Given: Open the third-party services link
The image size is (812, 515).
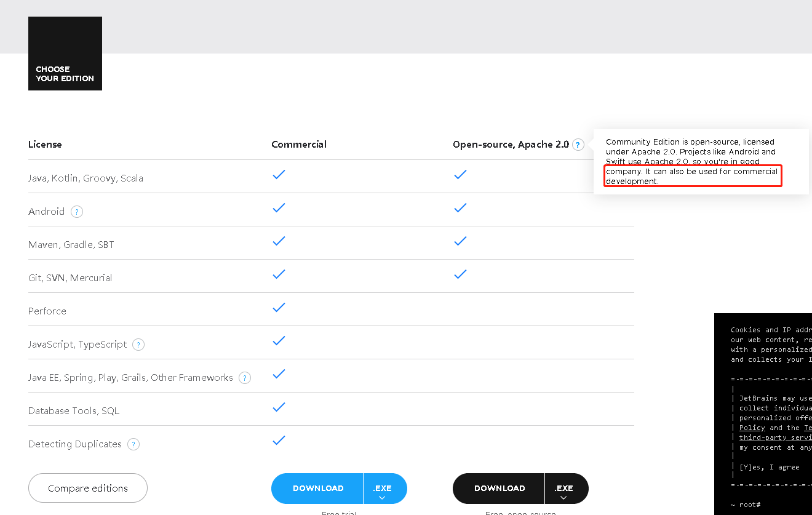Looking at the screenshot, I should pyautogui.click(x=775, y=437).
